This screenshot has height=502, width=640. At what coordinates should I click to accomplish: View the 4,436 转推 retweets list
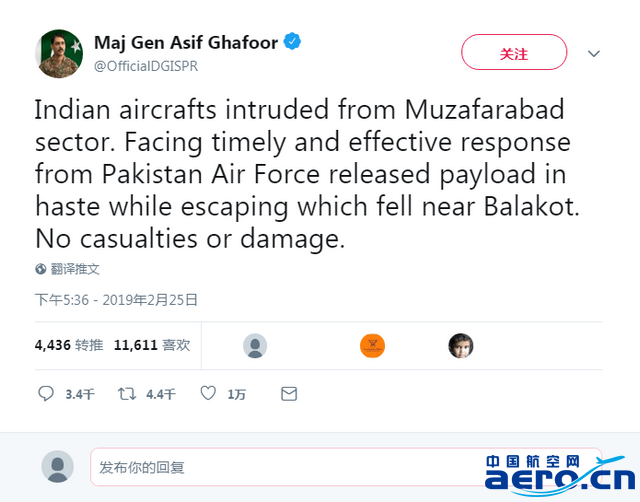pyautogui.click(x=68, y=345)
